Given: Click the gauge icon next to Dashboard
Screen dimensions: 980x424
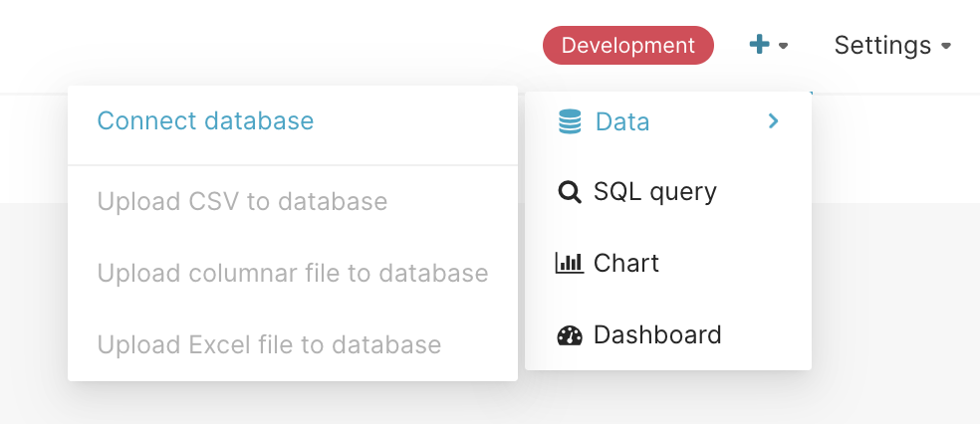Looking at the screenshot, I should coord(570,335).
